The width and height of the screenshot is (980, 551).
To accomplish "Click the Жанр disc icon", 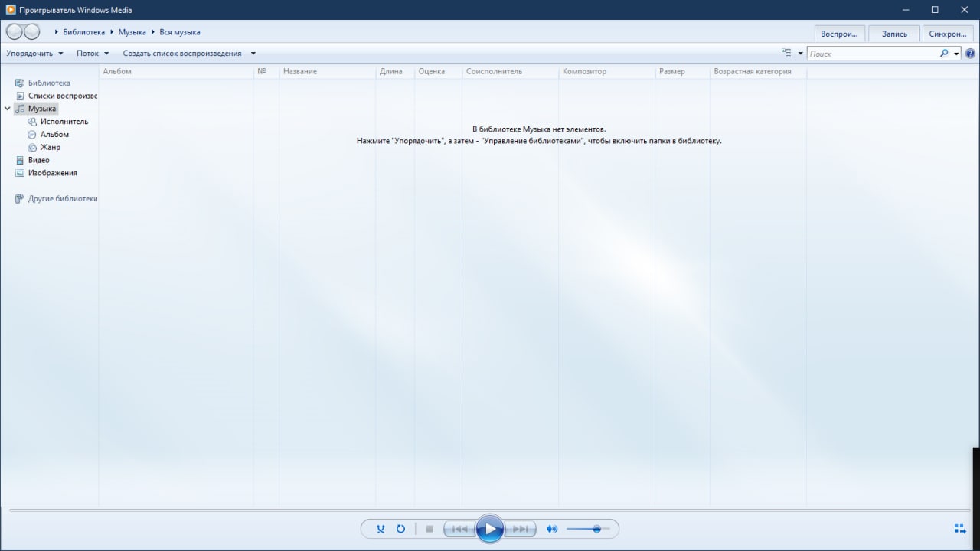I will (32, 147).
